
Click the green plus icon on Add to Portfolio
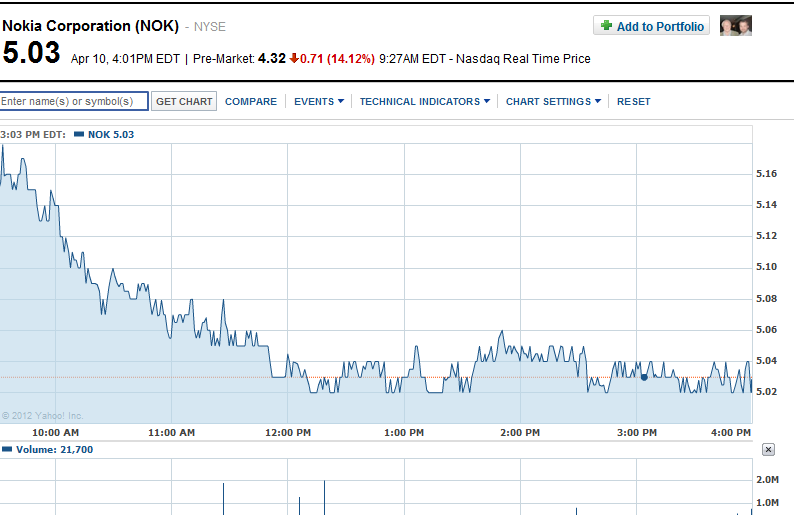[606, 25]
